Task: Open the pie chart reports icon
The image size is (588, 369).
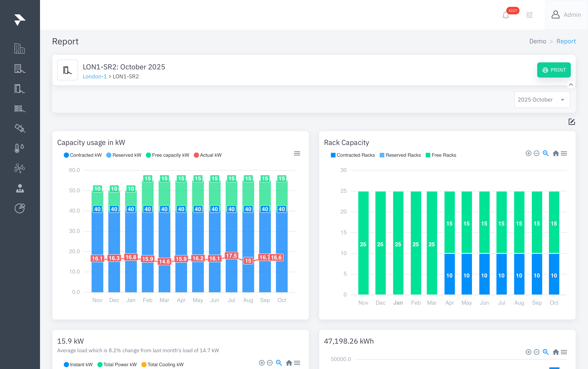Action: [x=20, y=208]
